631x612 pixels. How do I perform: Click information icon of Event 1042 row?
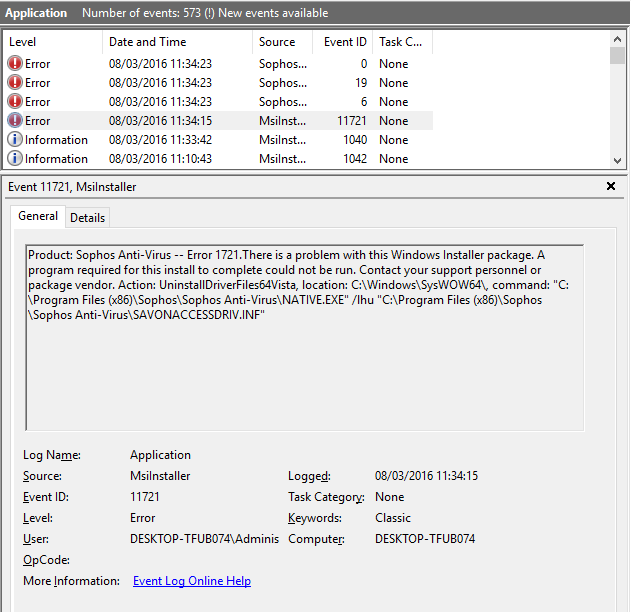click(x=15, y=158)
